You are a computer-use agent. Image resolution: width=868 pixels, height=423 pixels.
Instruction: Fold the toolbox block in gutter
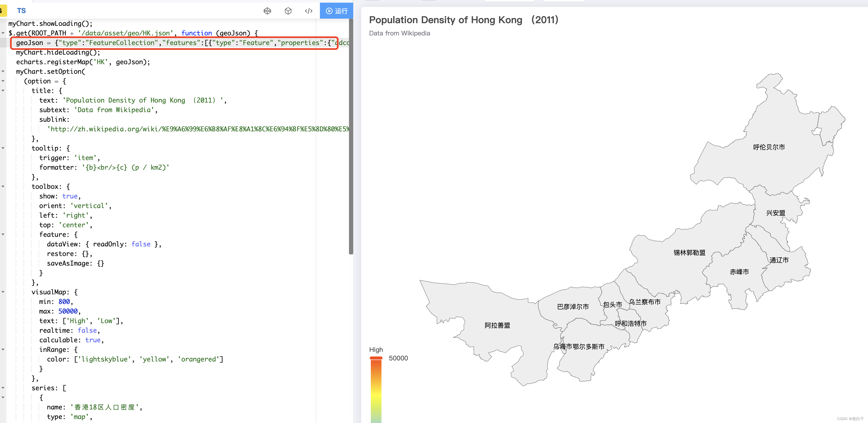pyautogui.click(x=3, y=186)
